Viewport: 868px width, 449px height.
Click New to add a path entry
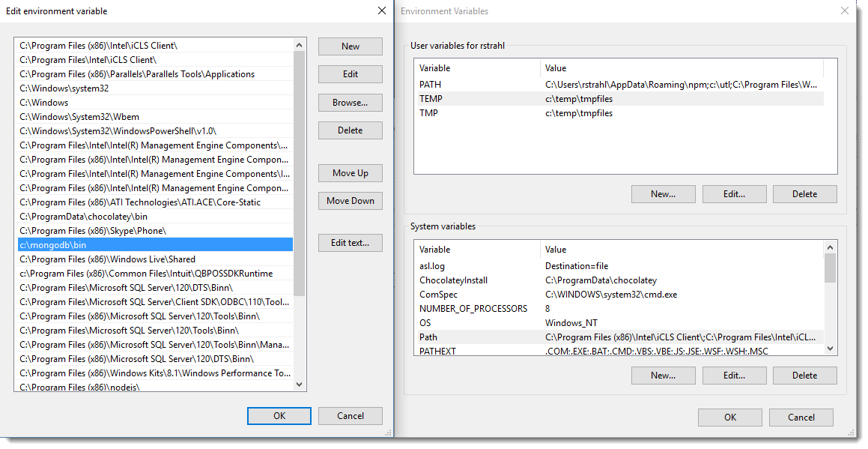click(350, 46)
